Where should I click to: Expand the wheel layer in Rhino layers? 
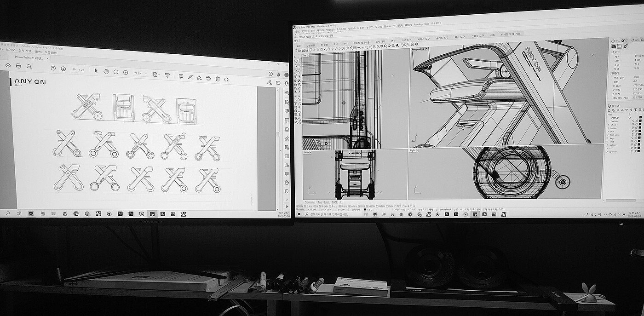pyautogui.click(x=608, y=125)
